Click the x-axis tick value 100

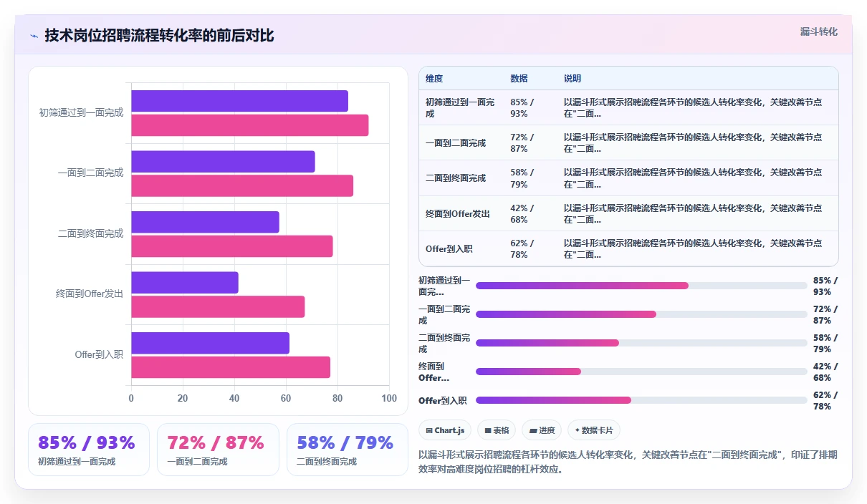[389, 399]
